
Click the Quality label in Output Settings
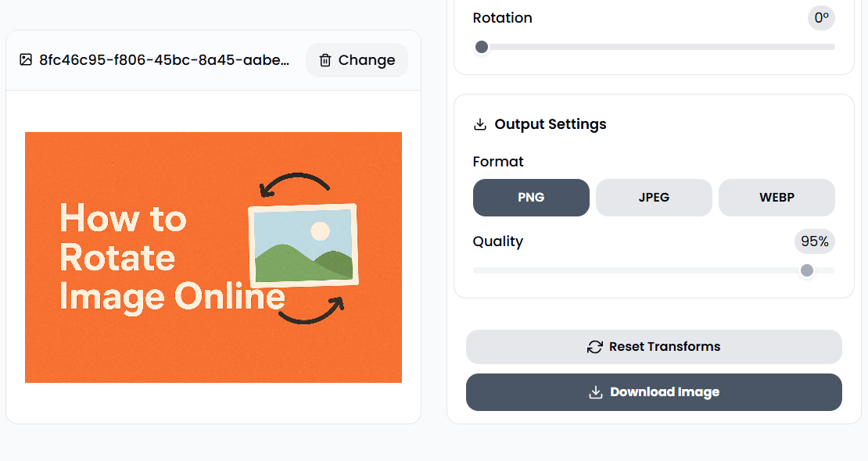[x=498, y=241]
